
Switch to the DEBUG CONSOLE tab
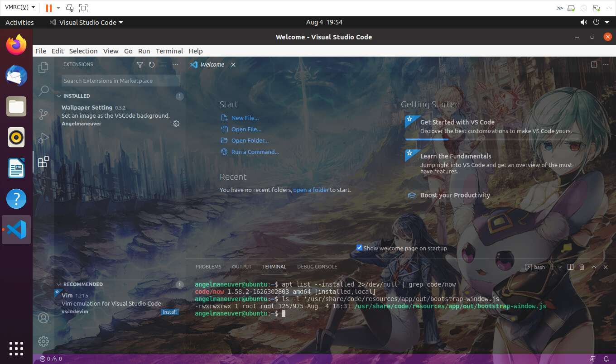pyautogui.click(x=317, y=267)
